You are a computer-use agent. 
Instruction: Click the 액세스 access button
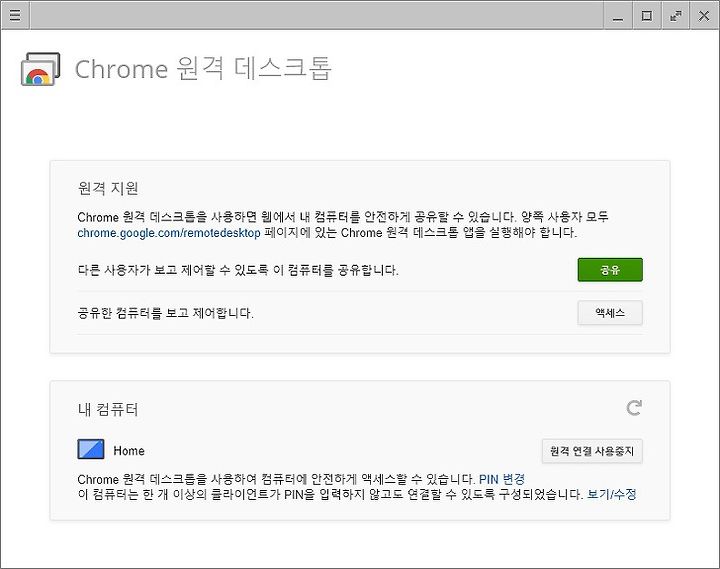[610, 313]
